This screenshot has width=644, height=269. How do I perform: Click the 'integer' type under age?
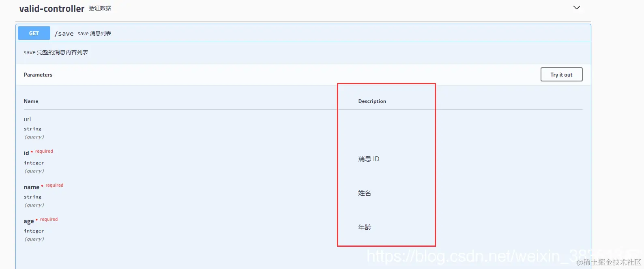click(34, 231)
